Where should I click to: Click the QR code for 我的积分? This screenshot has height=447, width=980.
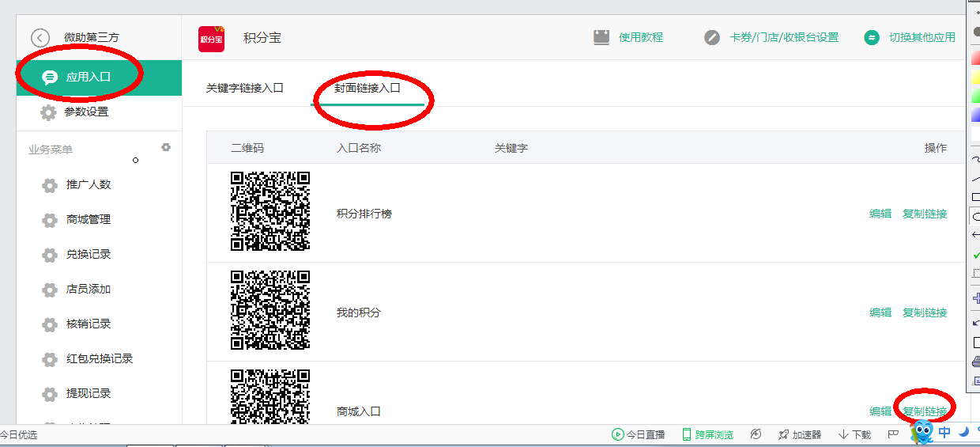coord(270,310)
